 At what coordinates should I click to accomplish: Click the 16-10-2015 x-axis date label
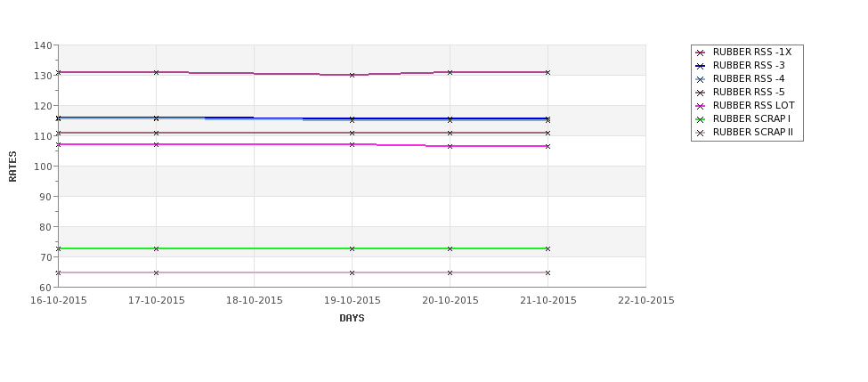pyautogui.click(x=59, y=301)
